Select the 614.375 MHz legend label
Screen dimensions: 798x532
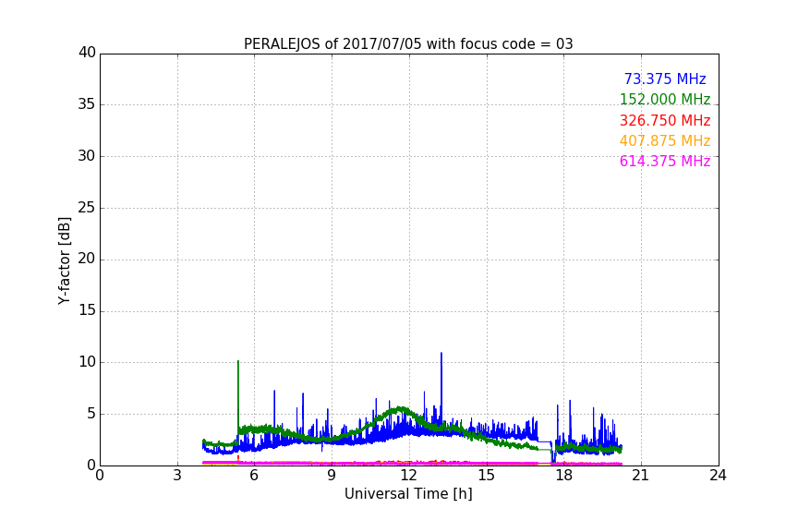pyautogui.click(x=665, y=162)
